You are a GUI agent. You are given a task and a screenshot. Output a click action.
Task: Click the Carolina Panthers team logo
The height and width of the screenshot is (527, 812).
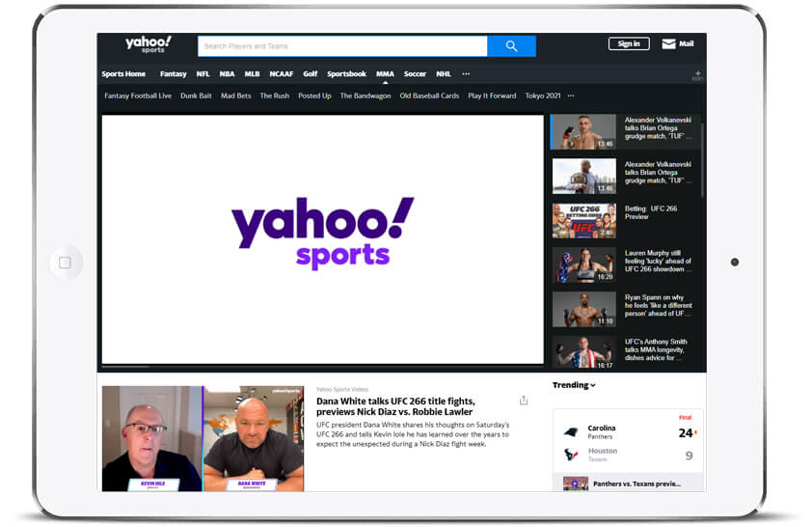click(571, 431)
